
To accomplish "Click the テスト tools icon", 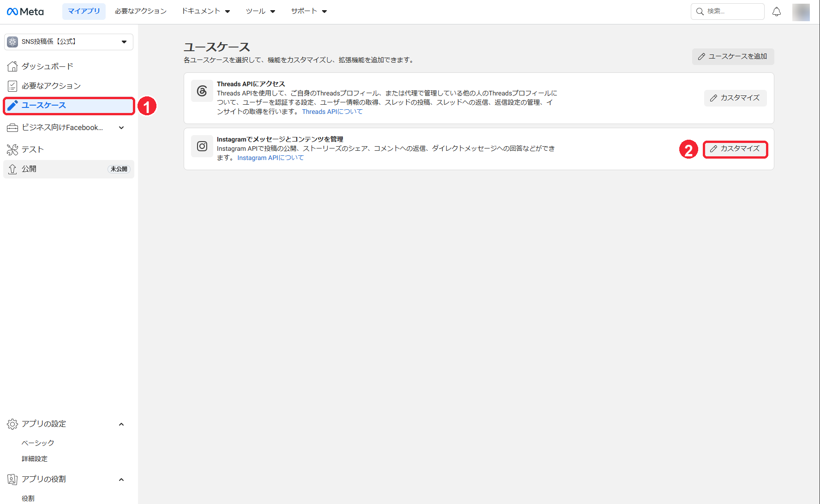I will (x=12, y=149).
